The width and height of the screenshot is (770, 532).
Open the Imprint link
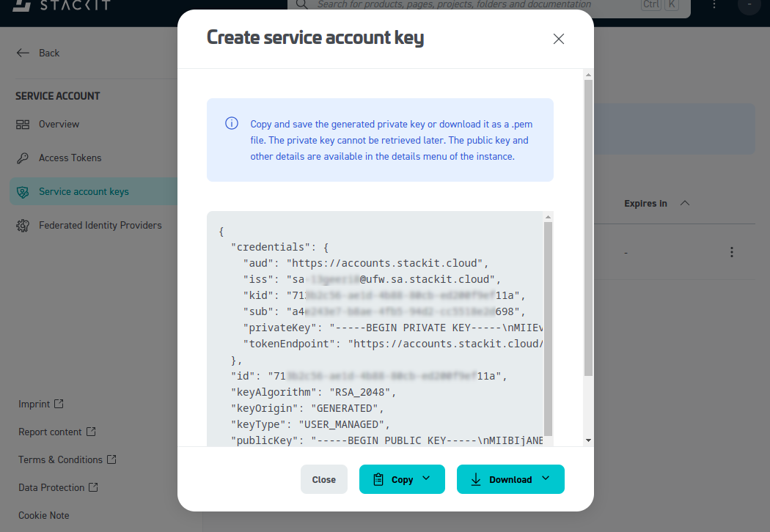pos(34,404)
